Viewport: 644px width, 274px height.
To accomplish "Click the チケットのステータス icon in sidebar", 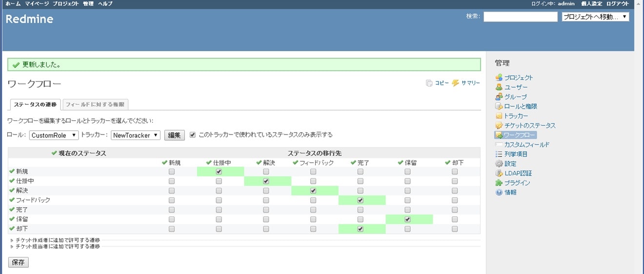I will click(499, 125).
